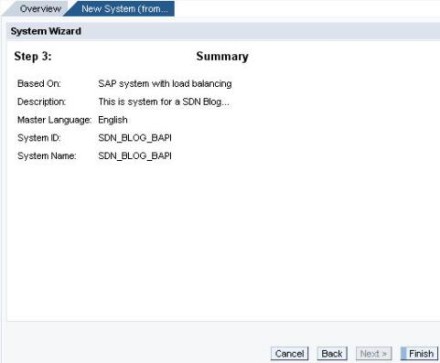Click the Based On: label
The image size is (440, 363).
39,83
